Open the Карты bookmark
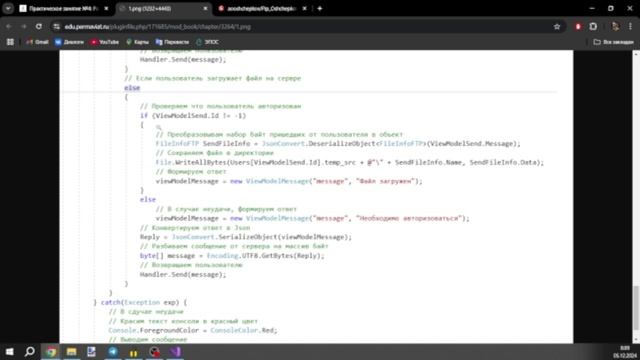This screenshot has height=360, width=640. point(138,42)
